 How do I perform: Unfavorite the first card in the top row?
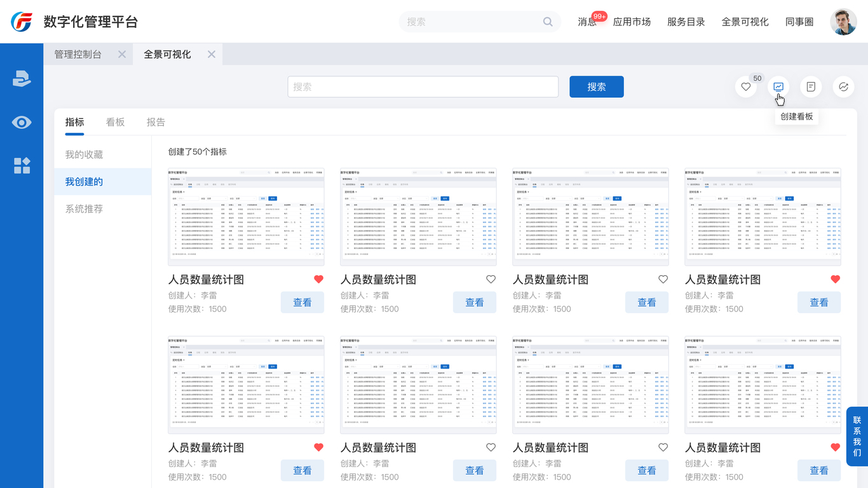click(319, 279)
